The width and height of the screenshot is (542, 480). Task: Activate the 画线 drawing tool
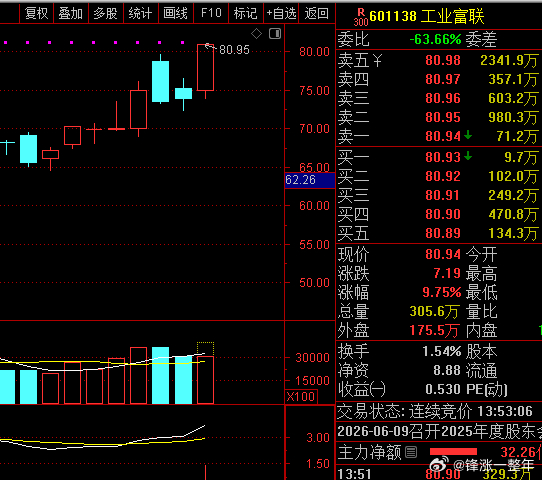pos(176,13)
